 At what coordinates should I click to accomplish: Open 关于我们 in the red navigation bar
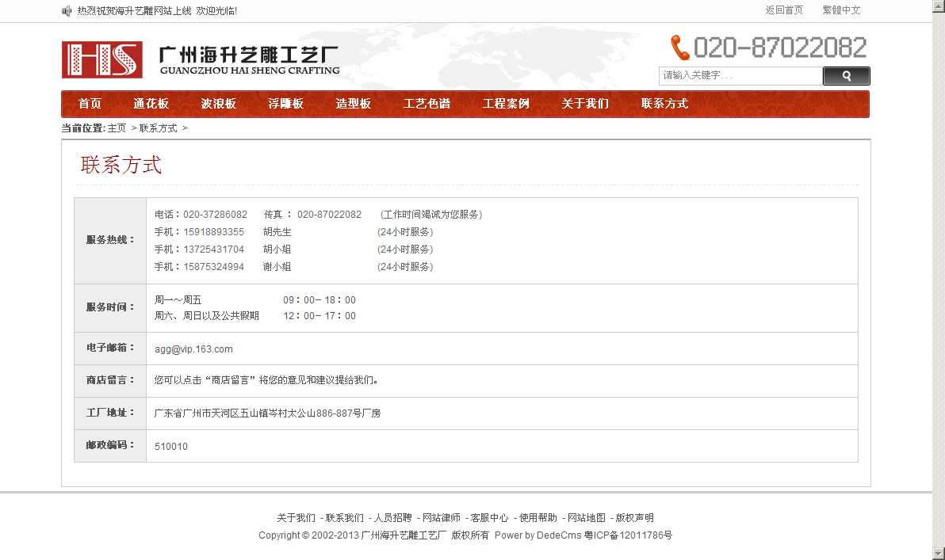585,104
